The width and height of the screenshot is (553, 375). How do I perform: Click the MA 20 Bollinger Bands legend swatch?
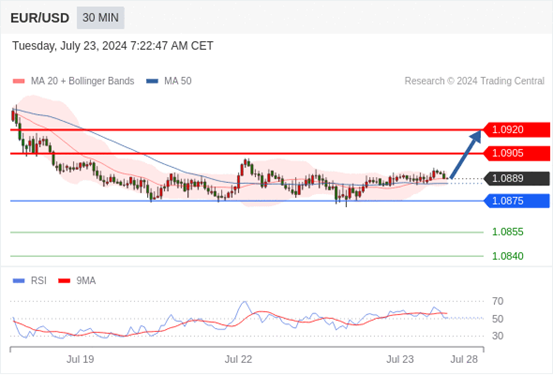(19, 81)
